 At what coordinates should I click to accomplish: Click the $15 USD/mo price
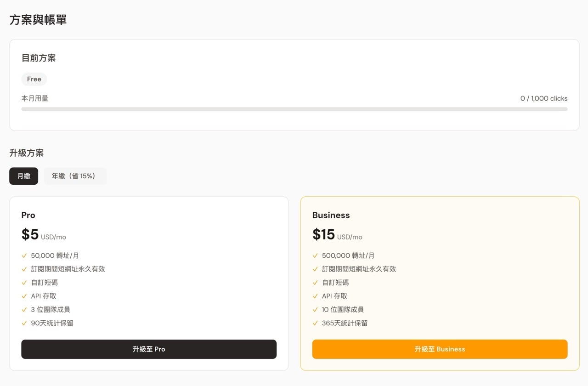pos(337,235)
